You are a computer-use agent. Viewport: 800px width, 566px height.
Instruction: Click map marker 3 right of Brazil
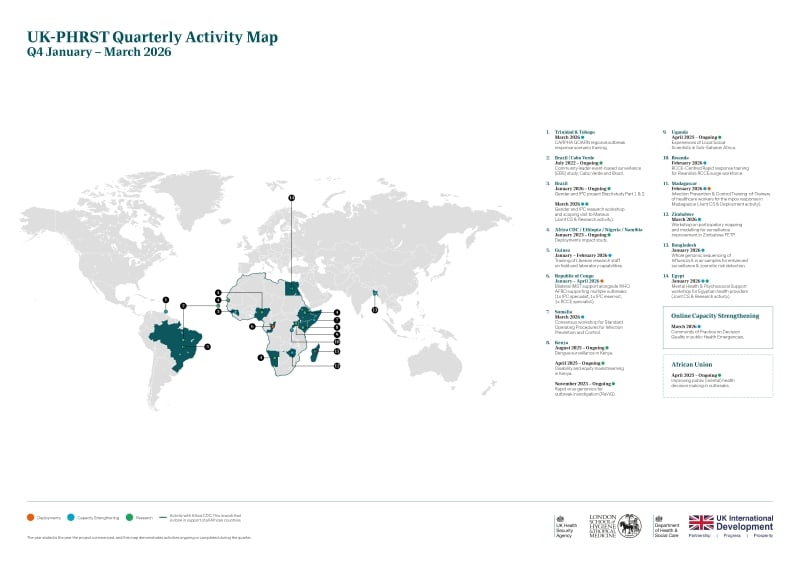click(207, 347)
